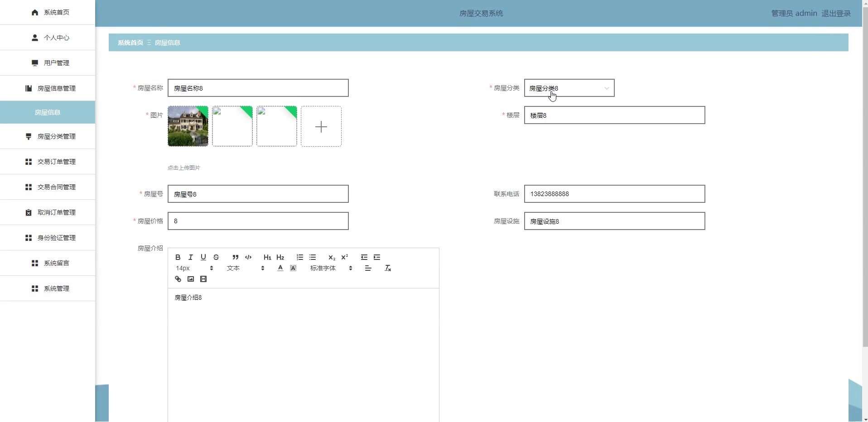Expand 用户管理 in the sidebar
This screenshot has width=868, height=422.
point(48,63)
